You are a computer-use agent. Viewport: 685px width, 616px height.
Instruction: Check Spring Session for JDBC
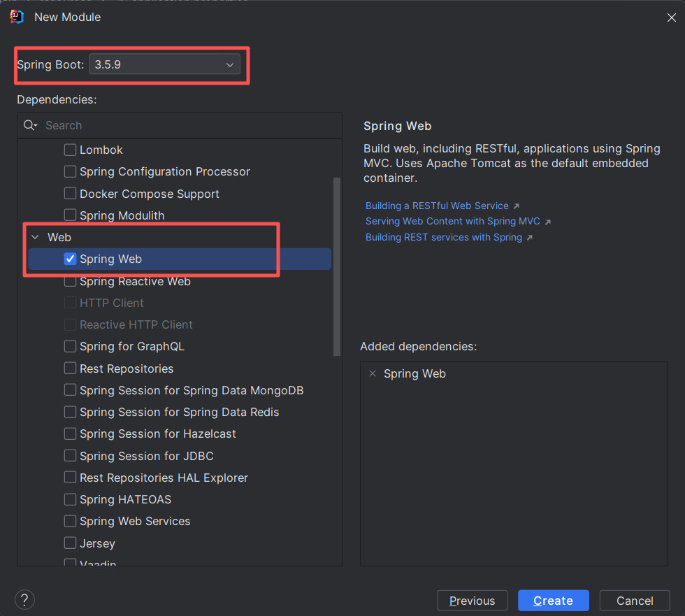70,456
